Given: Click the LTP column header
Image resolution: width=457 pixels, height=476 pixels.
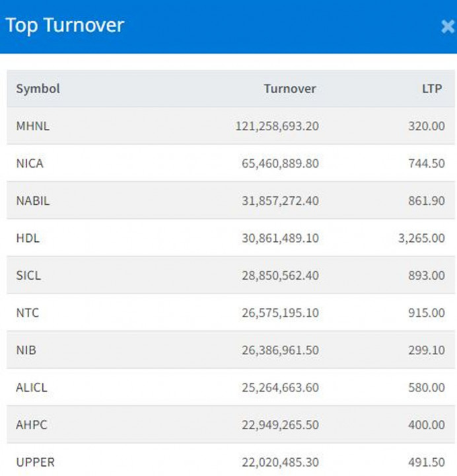Looking at the screenshot, I should 431,89.
